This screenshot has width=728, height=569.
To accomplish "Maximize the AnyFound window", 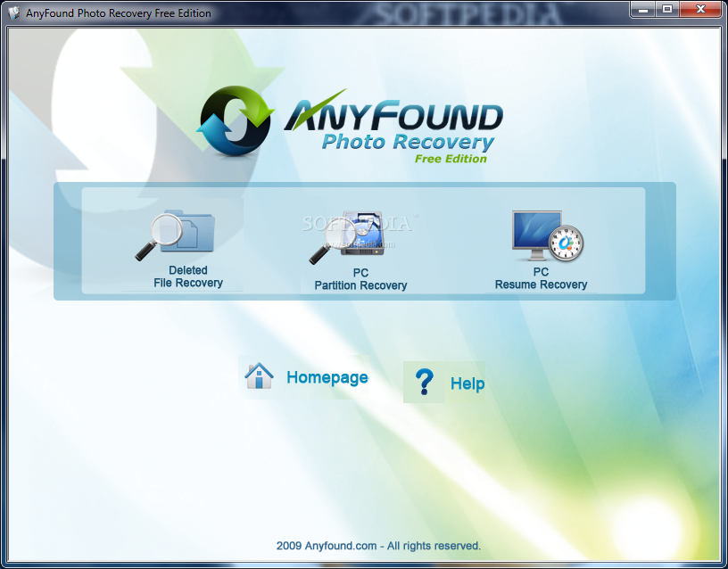I will (x=667, y=9).
